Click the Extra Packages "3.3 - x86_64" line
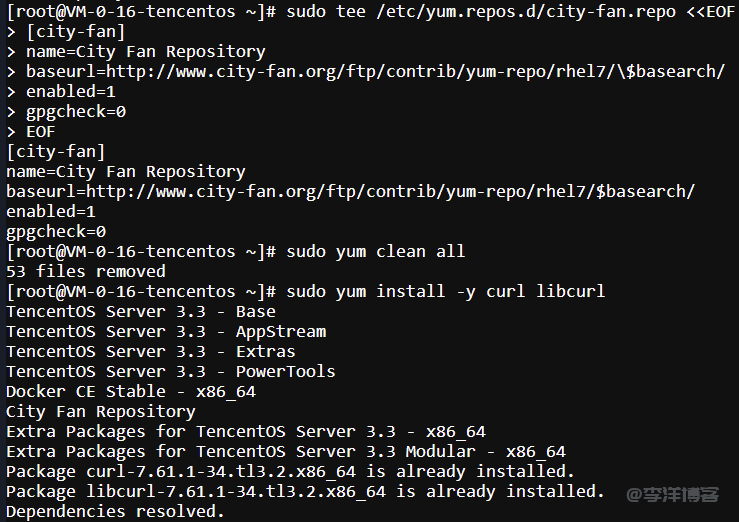739x522 pixels. click(x=246, y=431)
